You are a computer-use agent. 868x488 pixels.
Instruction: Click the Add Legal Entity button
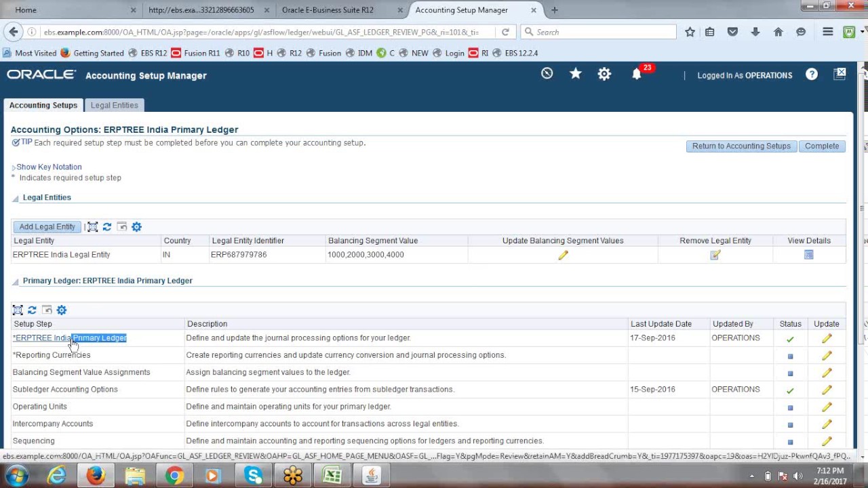pyautogui.click(x=47, y=227)
